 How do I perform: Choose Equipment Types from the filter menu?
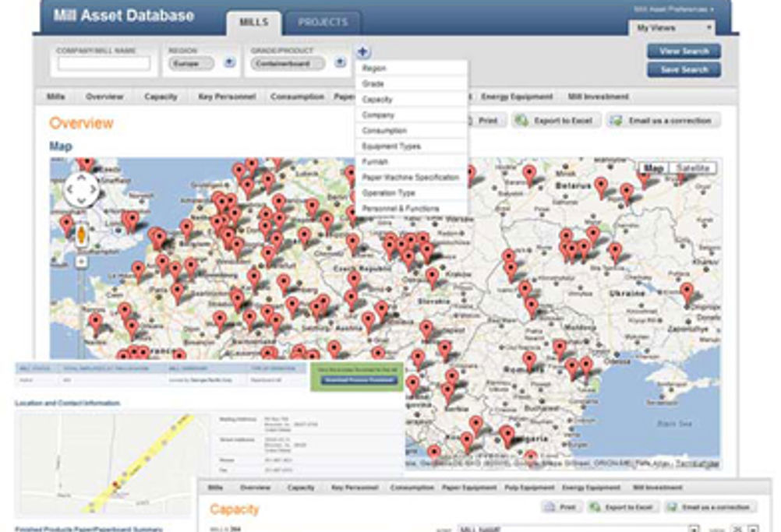[x=412, y=146]
